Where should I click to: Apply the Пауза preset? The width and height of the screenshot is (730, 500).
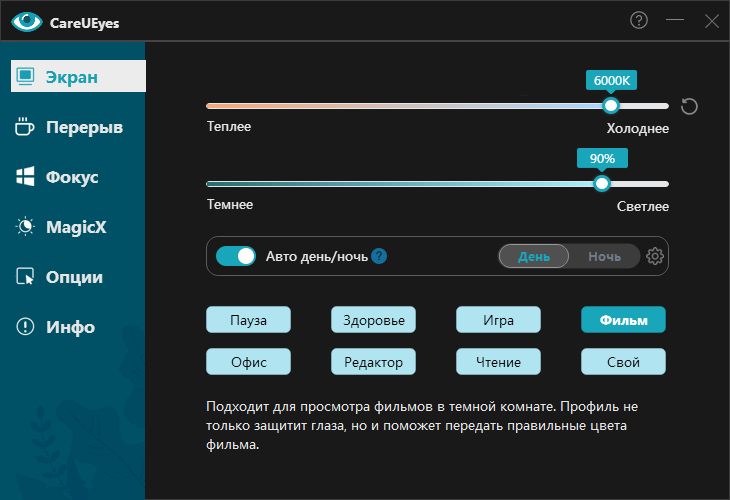248,320
